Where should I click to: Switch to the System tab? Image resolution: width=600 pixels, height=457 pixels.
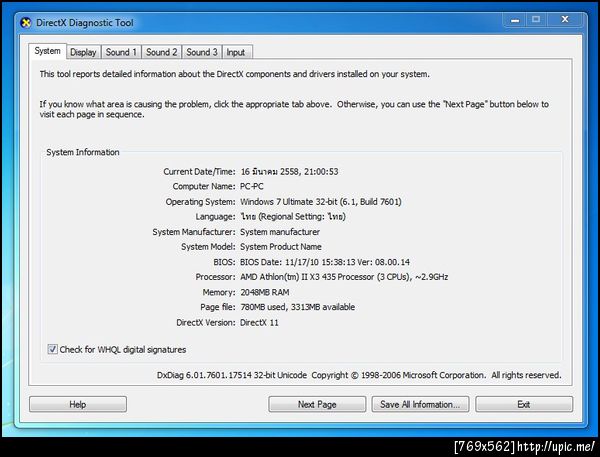47,51
